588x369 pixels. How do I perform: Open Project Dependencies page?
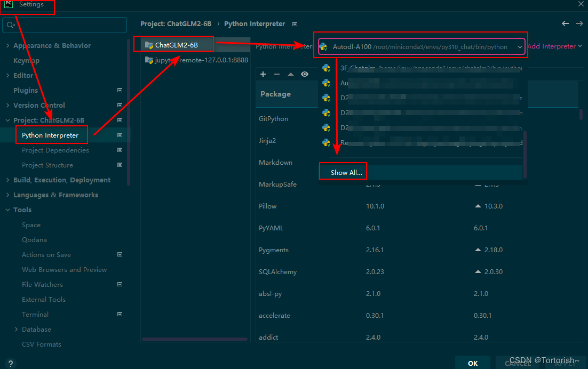55,150
